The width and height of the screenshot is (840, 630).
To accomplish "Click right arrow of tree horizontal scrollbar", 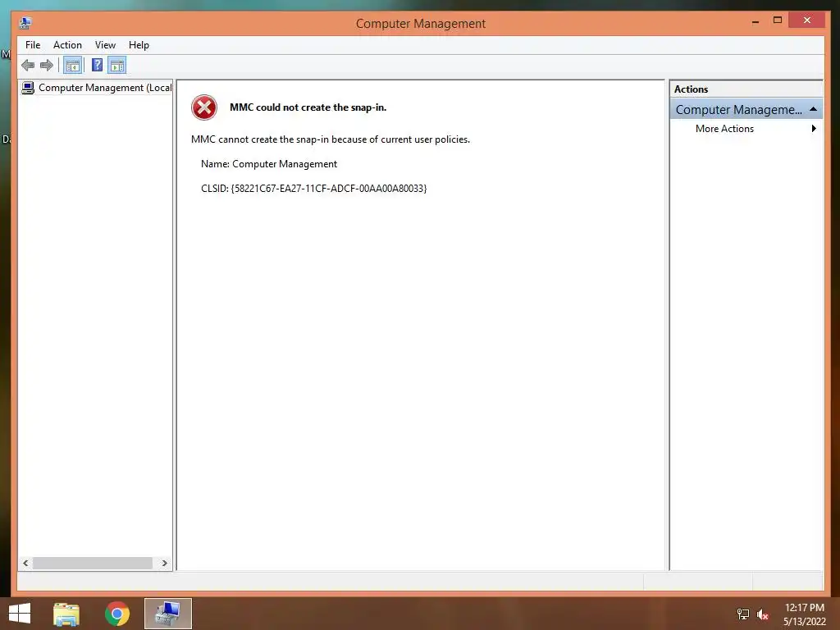I will pos(164,563).
